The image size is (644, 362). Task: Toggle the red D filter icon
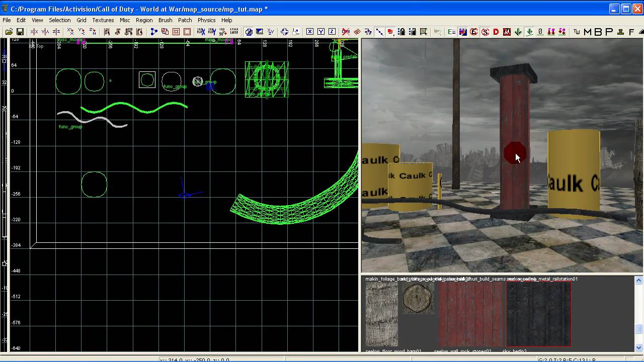point(496,32)
